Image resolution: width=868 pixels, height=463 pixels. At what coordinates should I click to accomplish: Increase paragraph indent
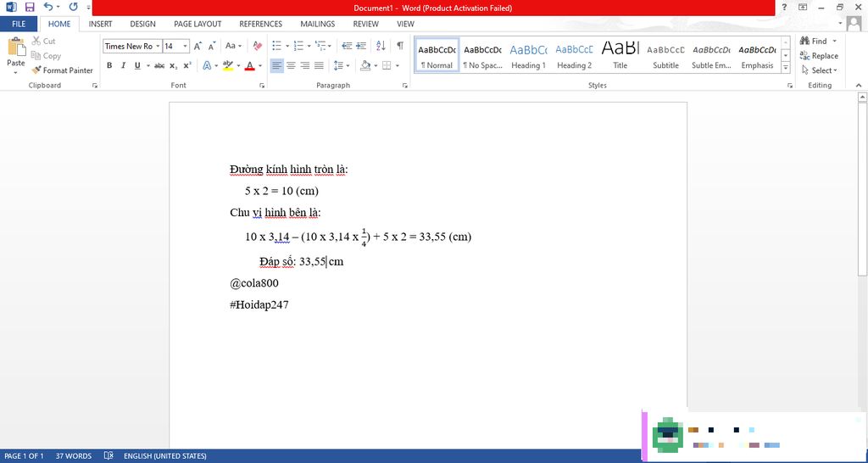(x=361, y=46)
